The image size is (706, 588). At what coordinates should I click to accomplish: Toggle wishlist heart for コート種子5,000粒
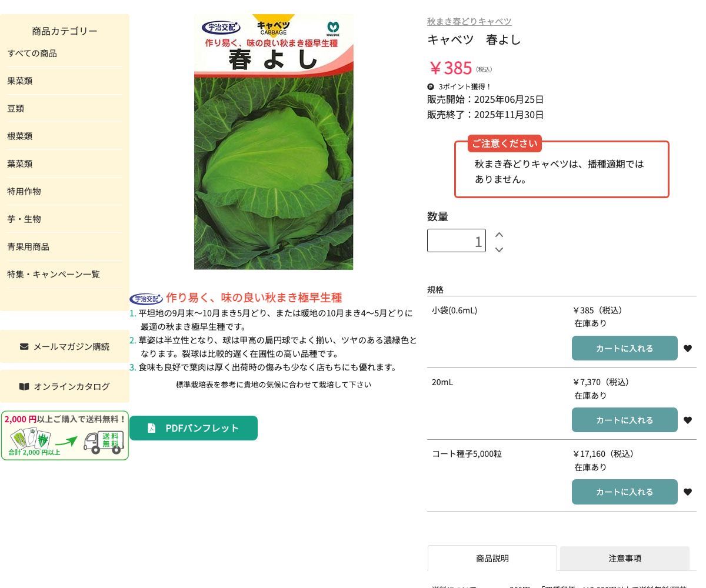(x=688, y=492)
